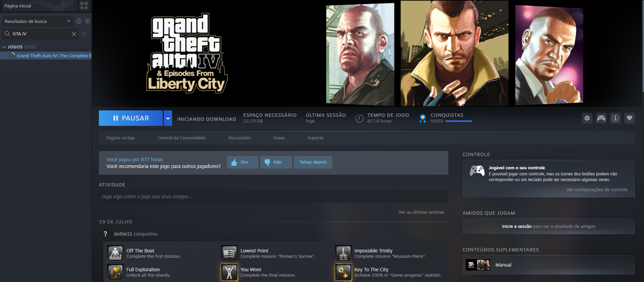Open Ver as últimas notícias link
The height and width of the screenshot is (282, 644).
tap(421, 212)
